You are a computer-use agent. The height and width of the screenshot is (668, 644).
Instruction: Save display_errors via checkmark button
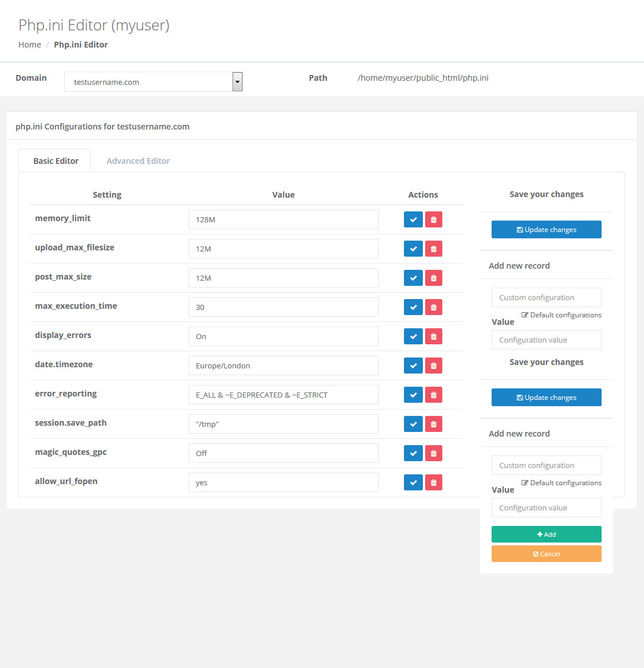coord(413,336)
